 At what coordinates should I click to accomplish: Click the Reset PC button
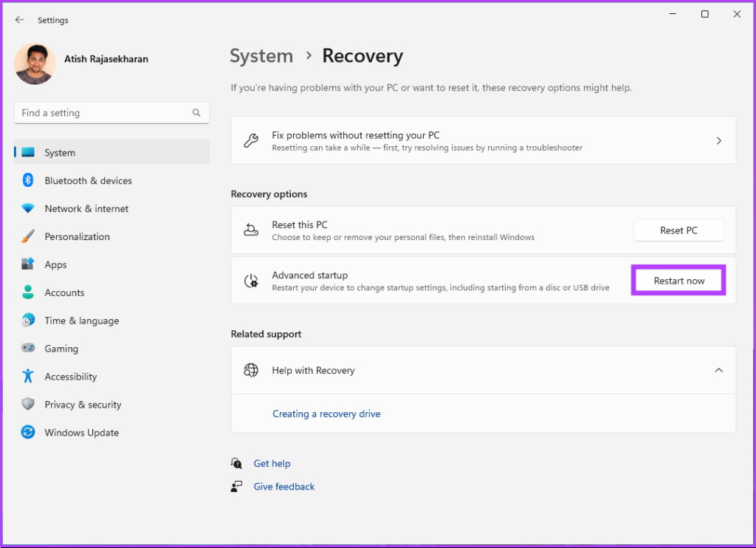pyautogui.click(x=678, y=230)
